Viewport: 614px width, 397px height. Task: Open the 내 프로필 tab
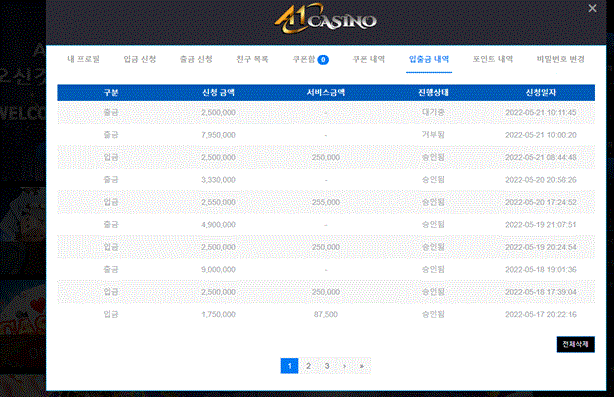point(83,59)
